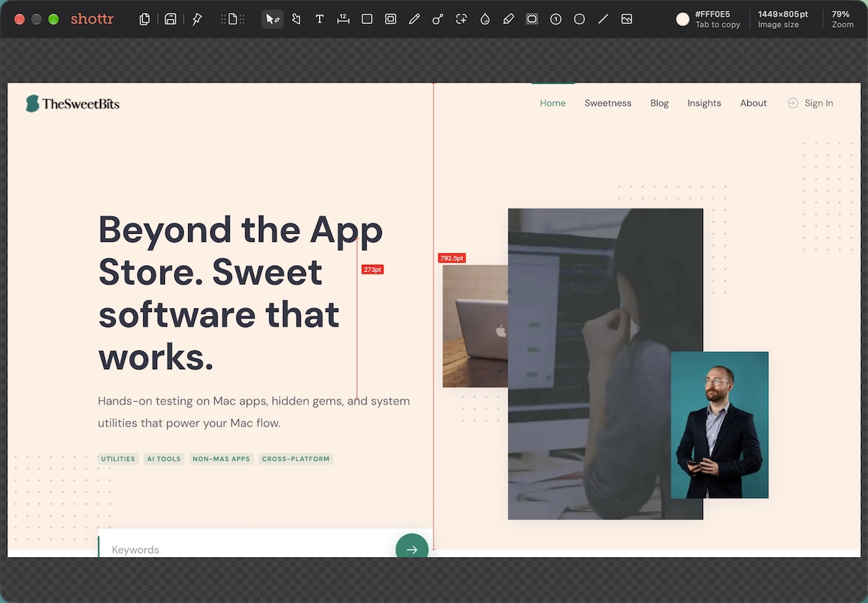
Task: Pick the freehand pencil tool
Action: click(x=414, y=20)
